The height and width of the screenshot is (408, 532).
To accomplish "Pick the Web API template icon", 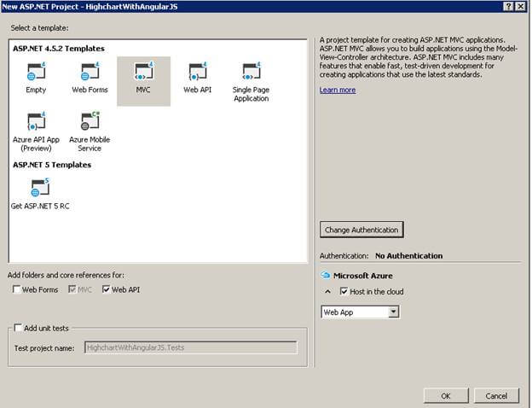I will (198, 72).
